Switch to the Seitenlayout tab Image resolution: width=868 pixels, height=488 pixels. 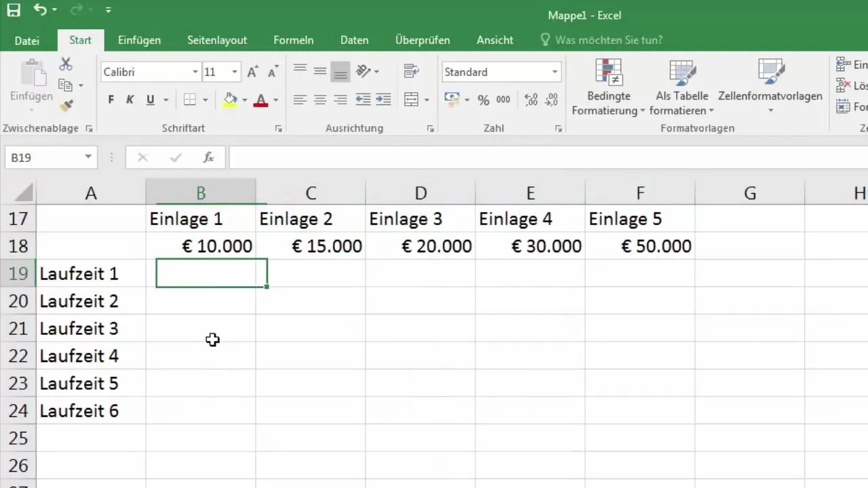tap(217, 40)
